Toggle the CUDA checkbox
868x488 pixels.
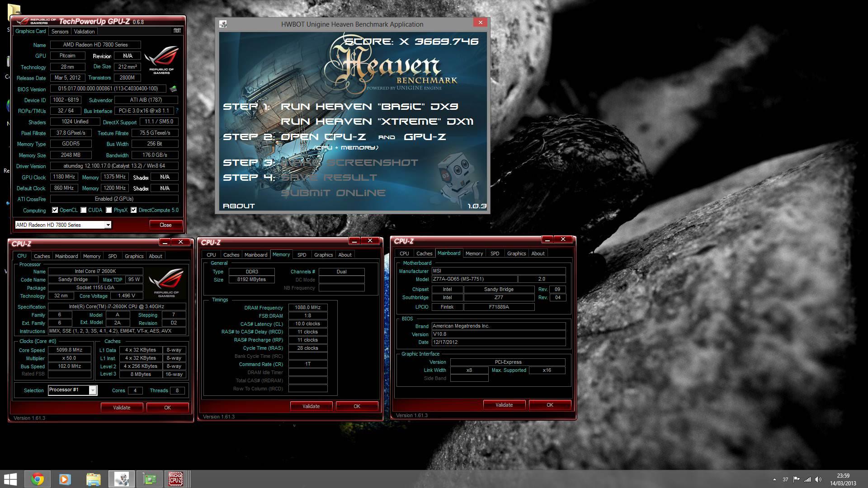84,210
